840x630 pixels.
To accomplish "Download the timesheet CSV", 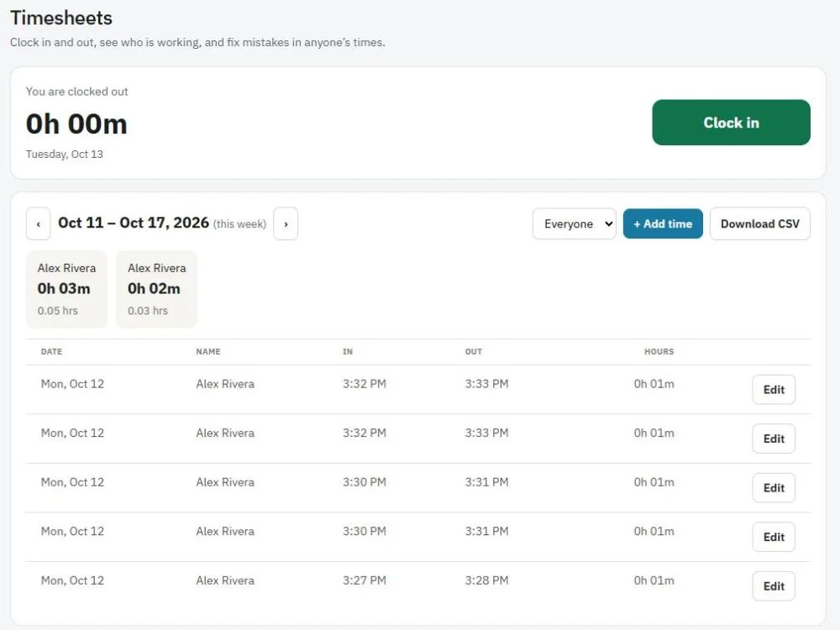I will [x=759, y=224].
